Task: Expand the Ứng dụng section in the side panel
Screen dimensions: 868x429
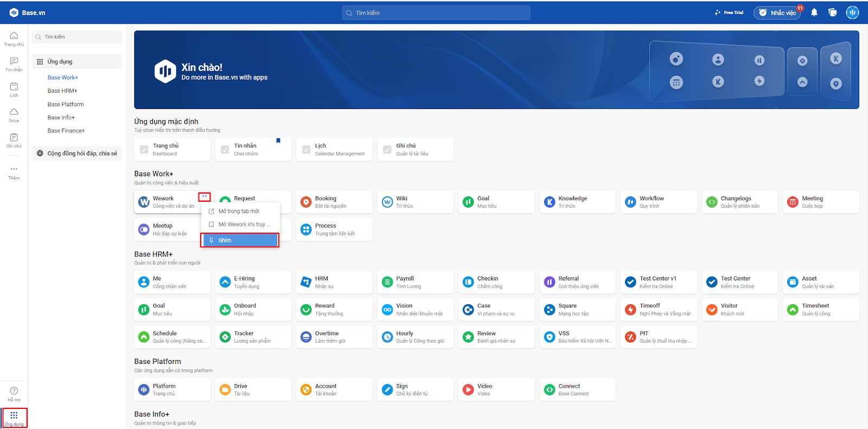Action: tap(76, 62)
